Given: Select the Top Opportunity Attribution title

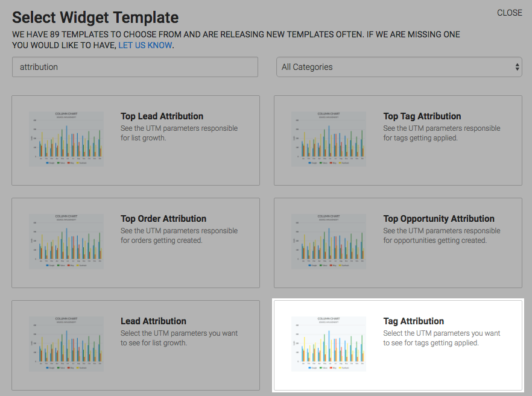Looking at the screenshot, I should pyautogui.click(x=439, y=219).
